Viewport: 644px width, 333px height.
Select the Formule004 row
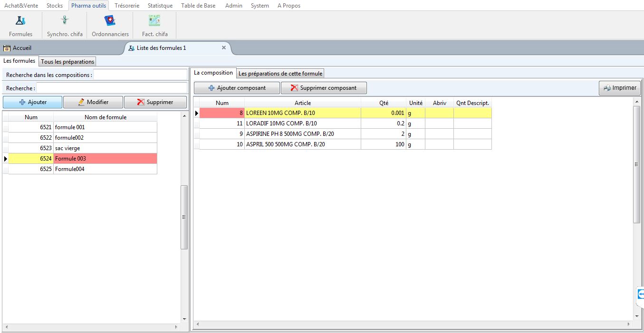tap(105, 169)
